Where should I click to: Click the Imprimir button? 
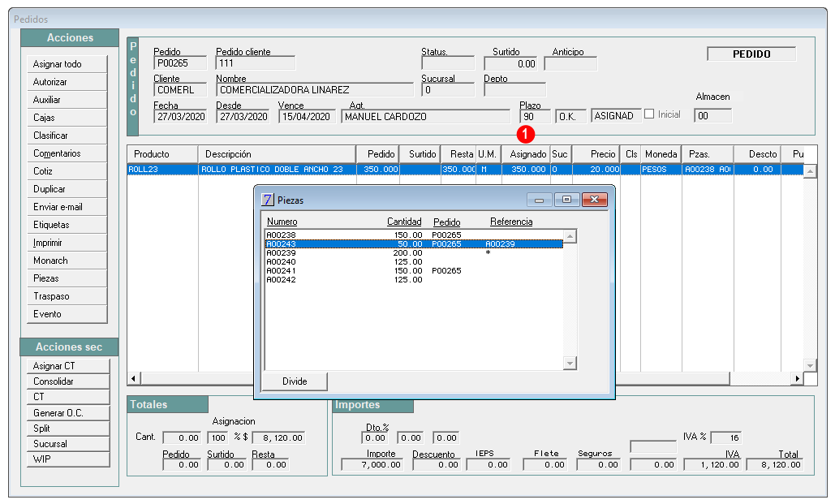tap(67, 243)
